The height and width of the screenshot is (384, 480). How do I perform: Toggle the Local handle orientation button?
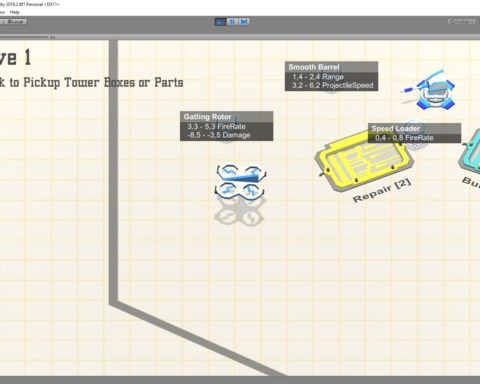(x=15, y=22)
